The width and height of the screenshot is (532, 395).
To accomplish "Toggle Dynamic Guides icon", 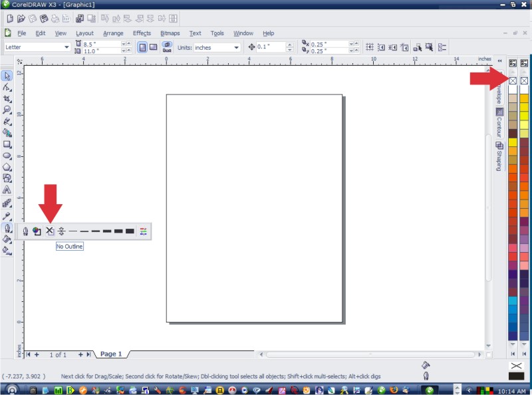I will 404,47.
